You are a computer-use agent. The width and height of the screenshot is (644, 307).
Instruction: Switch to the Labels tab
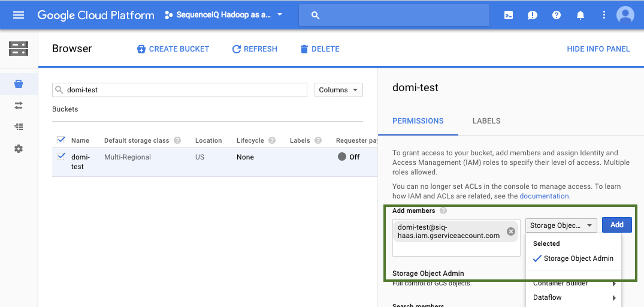(486, 121)
